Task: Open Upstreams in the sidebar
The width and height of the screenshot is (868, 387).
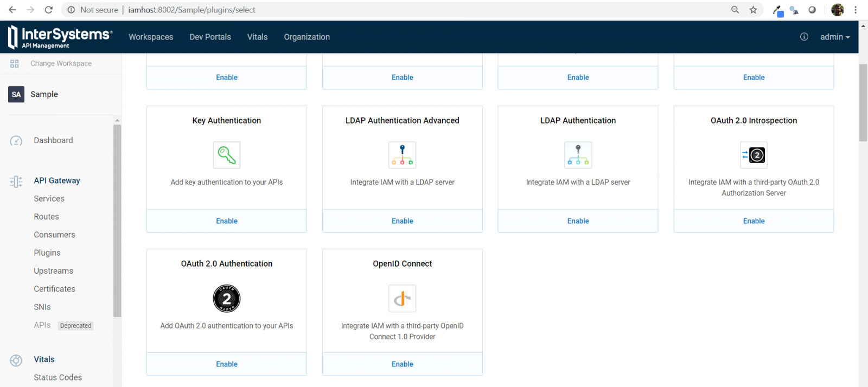Action: pos(53,271)
